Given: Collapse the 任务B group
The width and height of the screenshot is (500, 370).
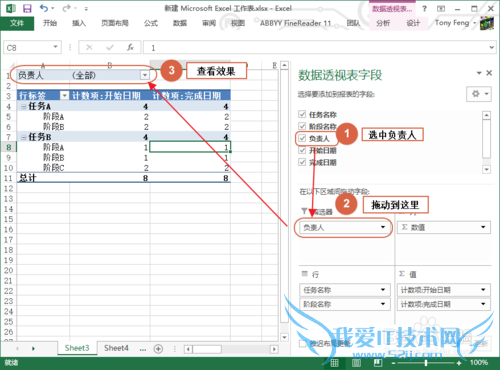Looking at the screenshot, I should [x=24, y=137].
